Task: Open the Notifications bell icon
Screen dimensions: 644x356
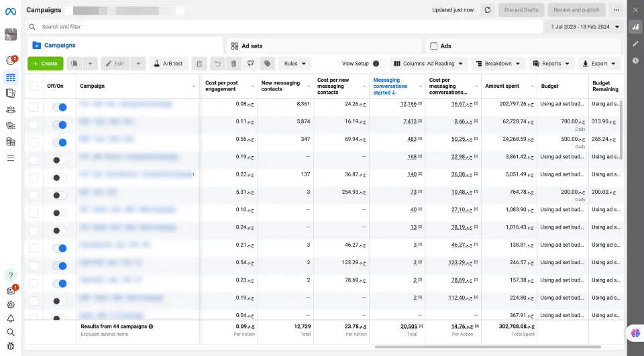Action: [x=11, y=318]
